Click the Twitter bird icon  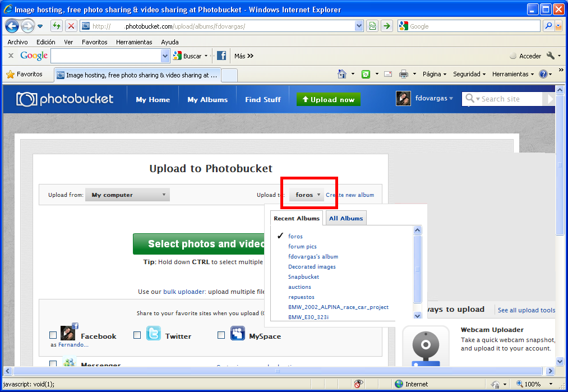click(x=154, y=333)
